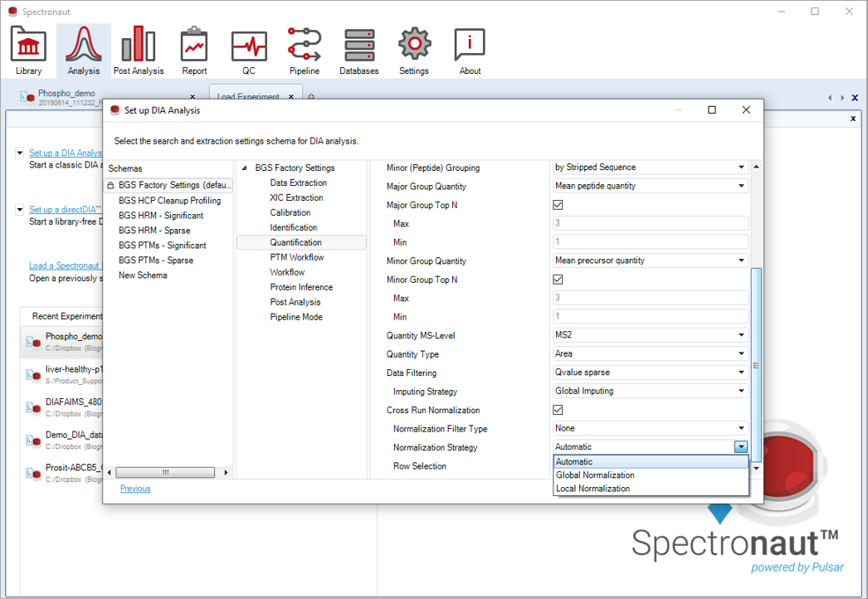The height and width of the screenshot is (599, 868).
Task: Disable Cross Run Normalization checkbox
Action: click(x=558, y=410)
